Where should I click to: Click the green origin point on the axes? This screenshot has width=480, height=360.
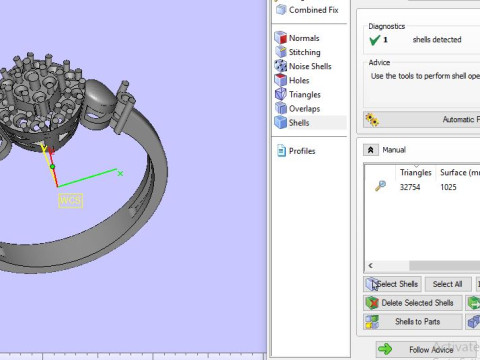[52, 167]
